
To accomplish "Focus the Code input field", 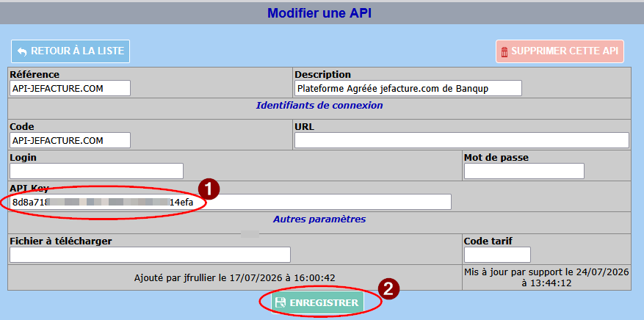I will pos(70,140).
